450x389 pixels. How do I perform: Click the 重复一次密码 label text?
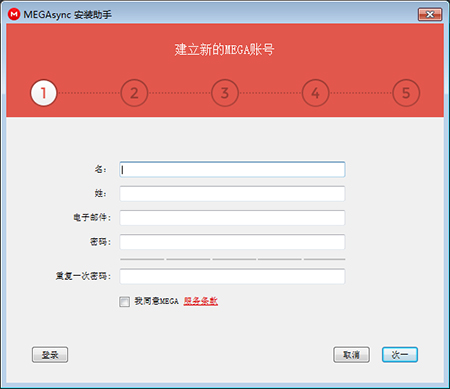coord(83,276)
